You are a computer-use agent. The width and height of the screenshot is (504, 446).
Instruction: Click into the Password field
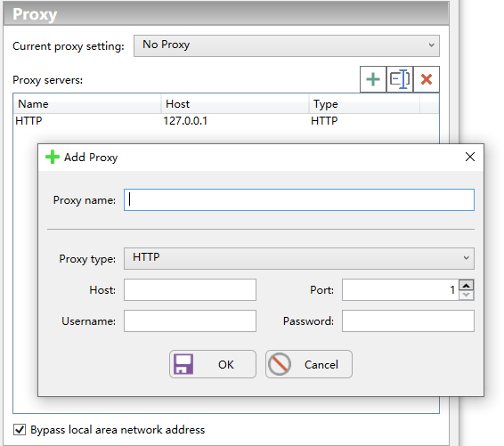click(x=408, y=321)
